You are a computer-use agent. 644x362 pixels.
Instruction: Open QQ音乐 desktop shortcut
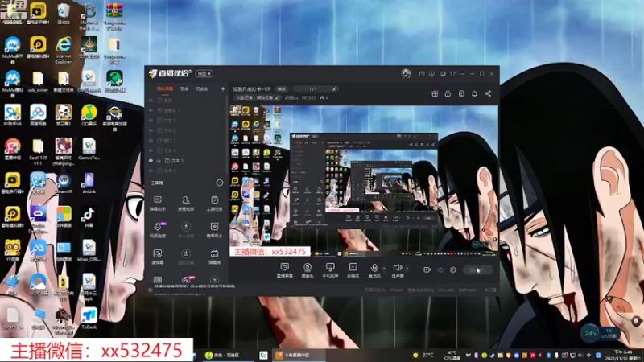click(x=89, y=115)
